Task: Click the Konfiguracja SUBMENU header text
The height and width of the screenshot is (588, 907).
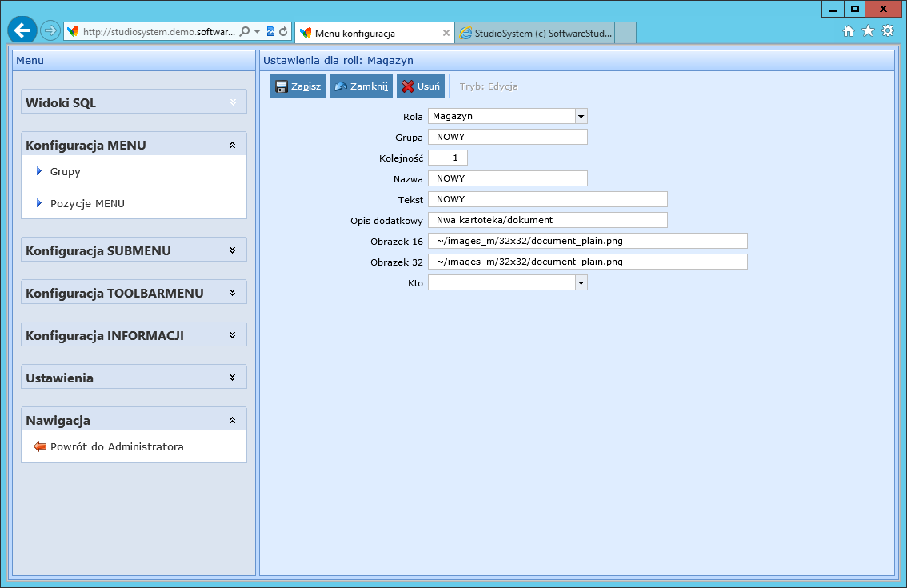Action: [x=98, y=250]
